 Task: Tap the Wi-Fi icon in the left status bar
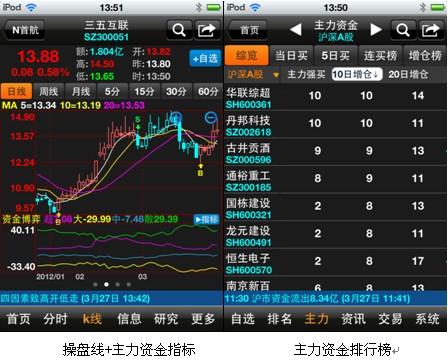point(31,7)
